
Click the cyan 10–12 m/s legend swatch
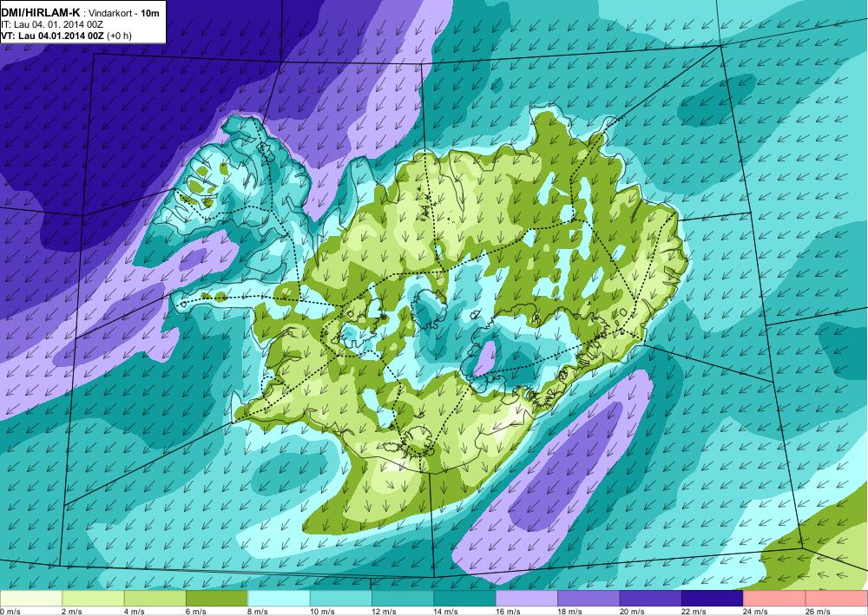pyautogui.click(x=341, y=599)
